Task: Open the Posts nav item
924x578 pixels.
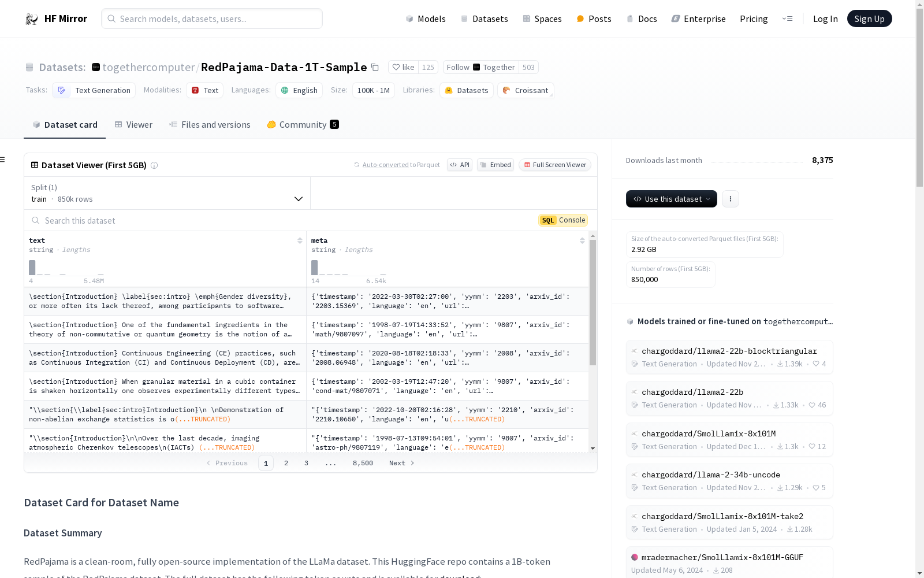Action: tap(594, 18)
